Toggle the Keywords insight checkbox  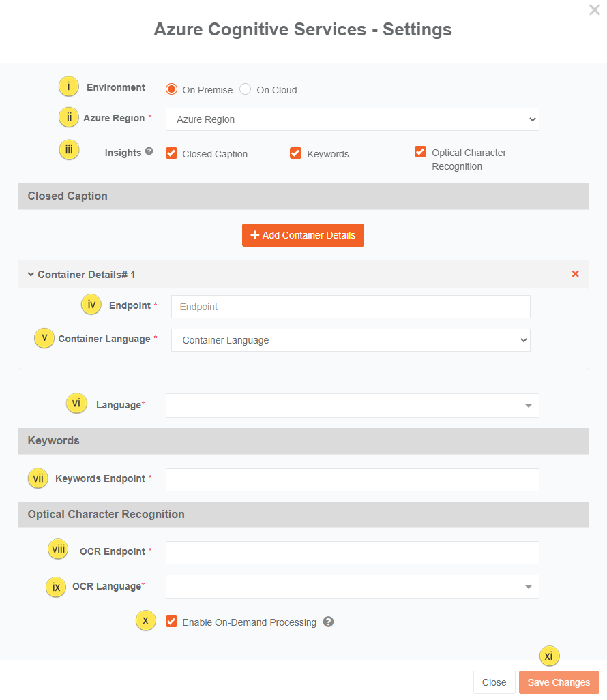coord(296,153)
